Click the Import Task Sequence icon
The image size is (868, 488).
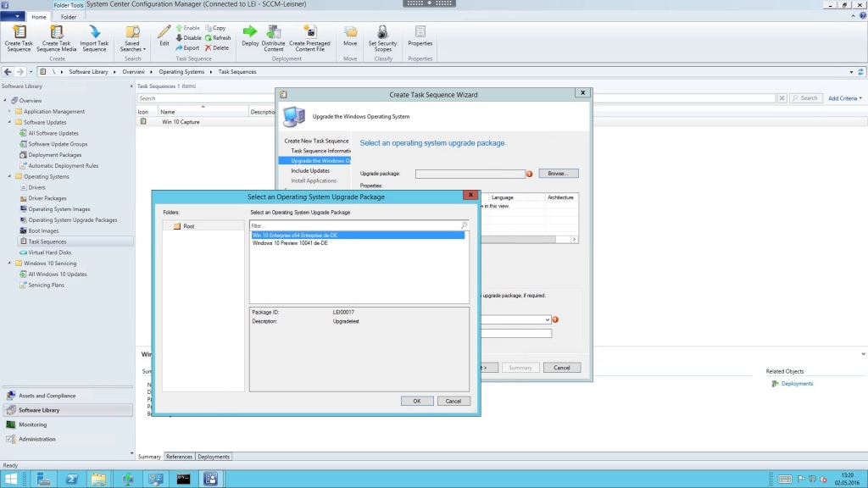pyautogui.click(x=94, y=38)
